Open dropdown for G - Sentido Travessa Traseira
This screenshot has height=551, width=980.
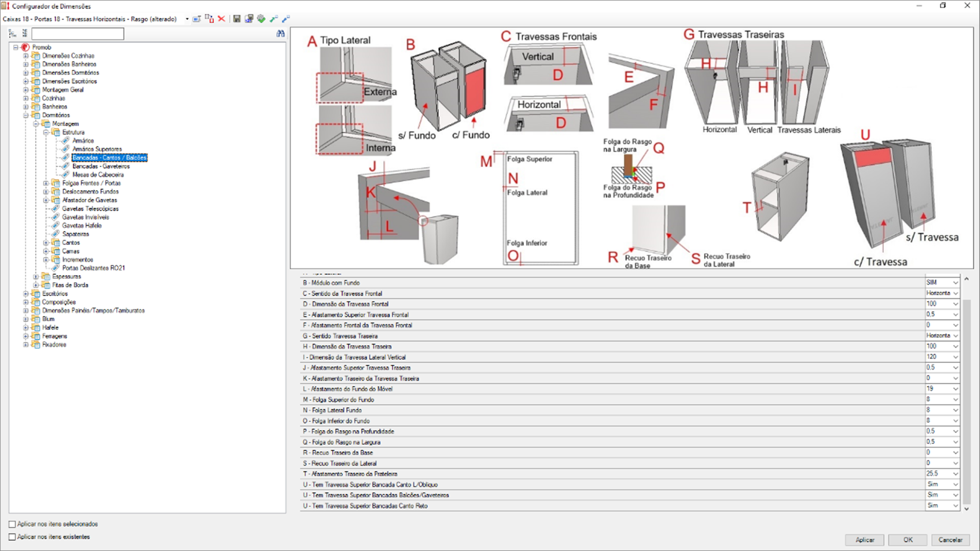coord(955,336)
